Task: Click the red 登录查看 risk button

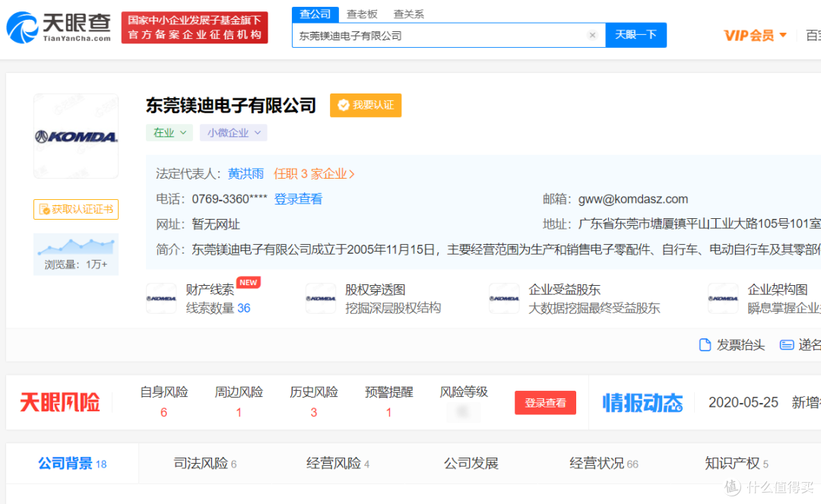Action: coord(545,402)
